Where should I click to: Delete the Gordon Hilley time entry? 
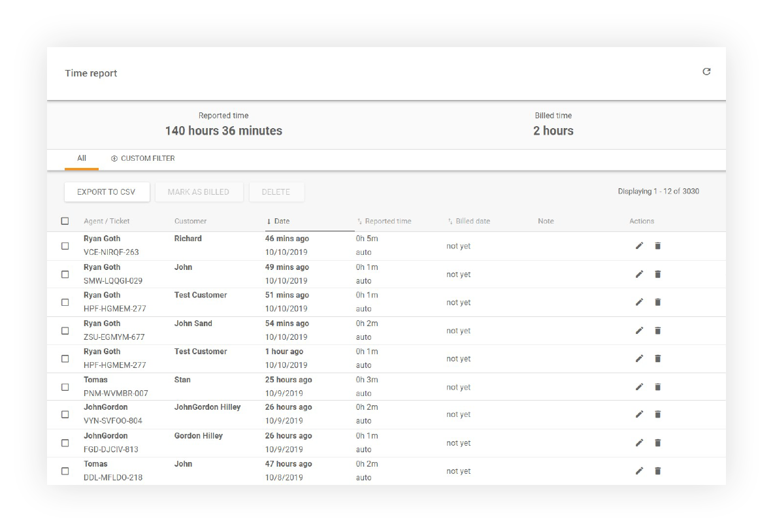click(657, 442)
